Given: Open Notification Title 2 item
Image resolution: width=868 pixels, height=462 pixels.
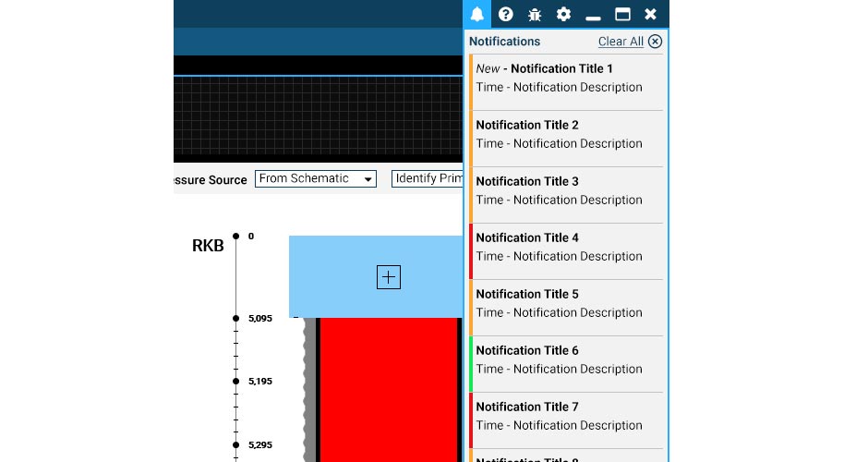Looking at the screenshot, I should [567, 134].
